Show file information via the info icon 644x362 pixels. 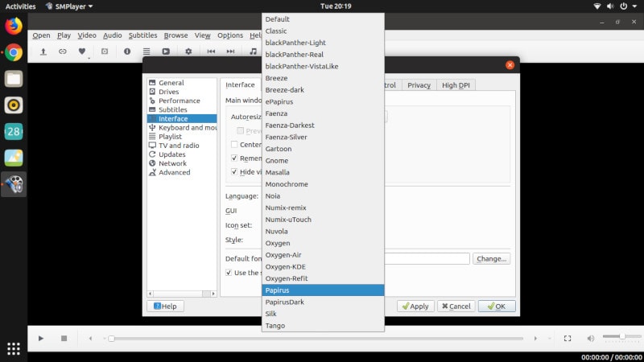tap(126, 51)
